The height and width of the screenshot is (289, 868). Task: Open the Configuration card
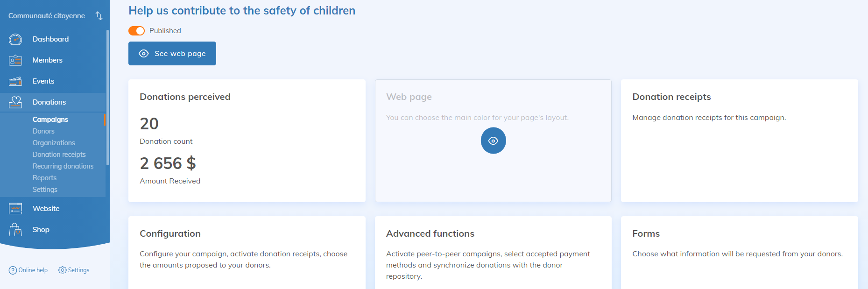tap(247, 252)
